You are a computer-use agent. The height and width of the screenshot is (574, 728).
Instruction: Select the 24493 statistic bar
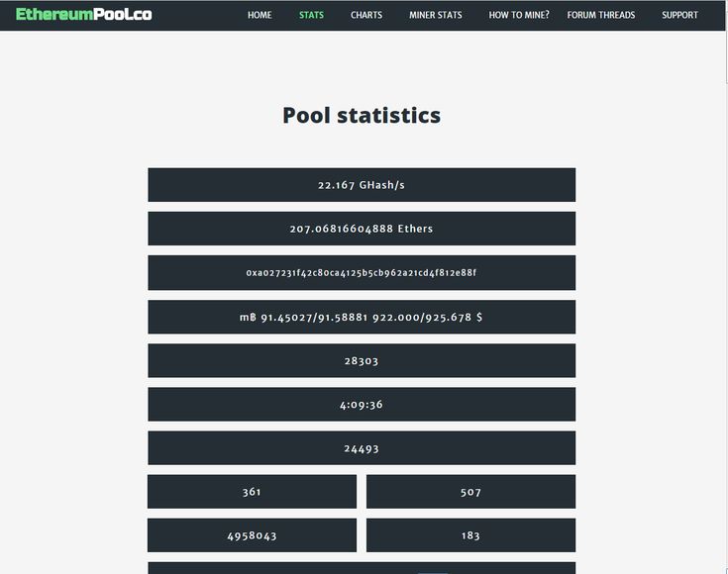pyautogui.click(x=362, y=447)
